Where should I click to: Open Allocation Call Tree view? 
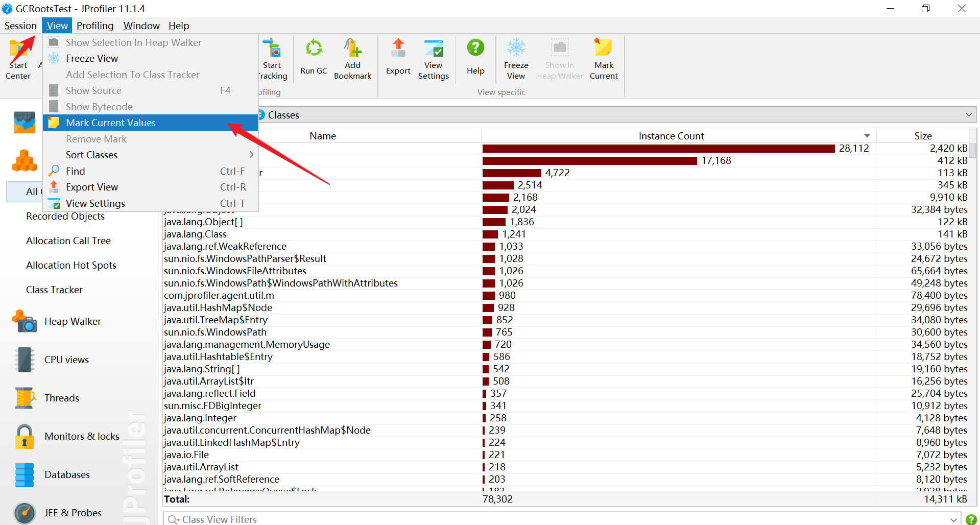click(68, 241)
